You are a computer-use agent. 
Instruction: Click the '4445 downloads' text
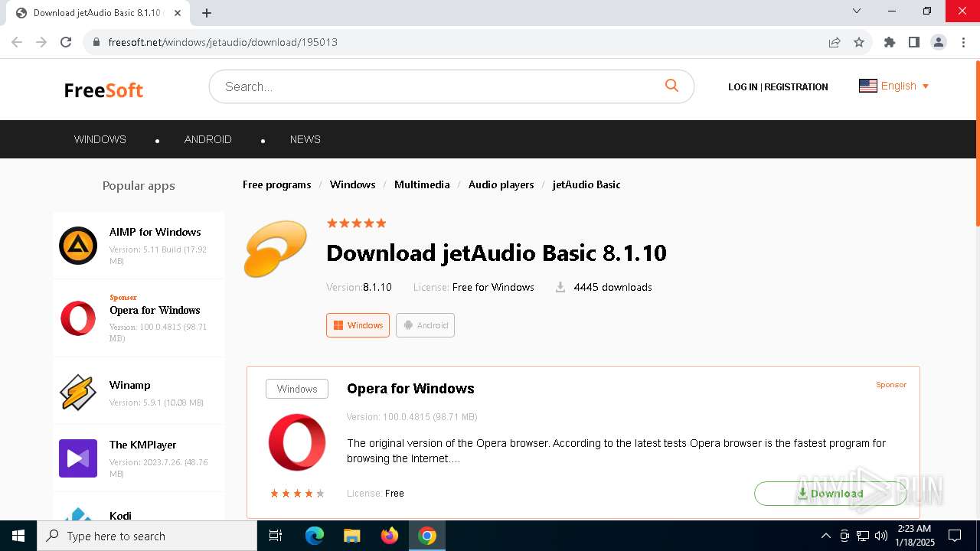[612, 287]
